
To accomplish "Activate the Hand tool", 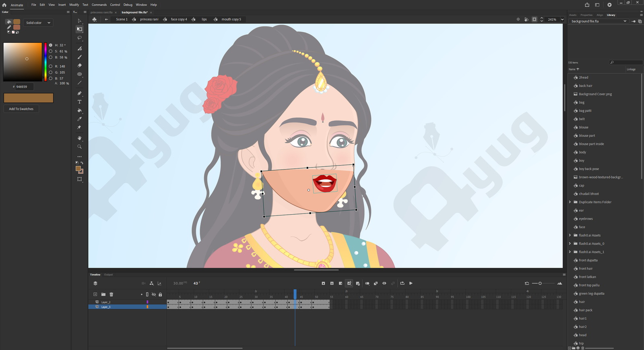I will pos(79,138).
